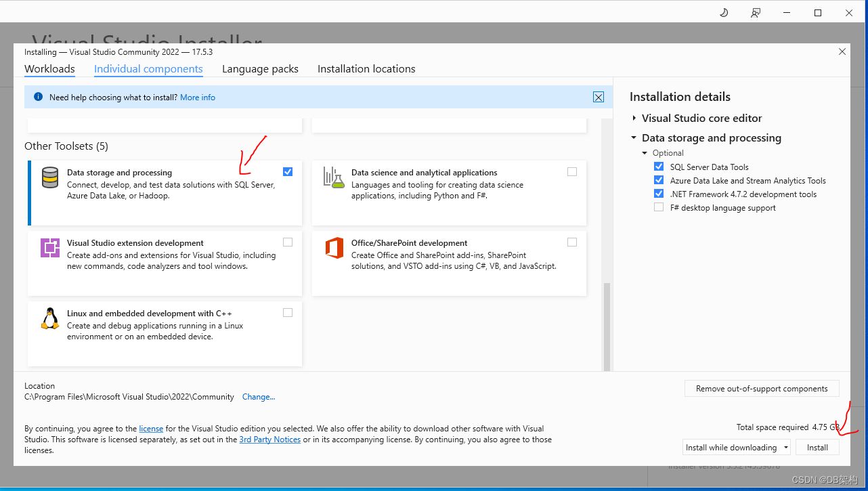Check Data science and analytical applications workload
Screen dimensions: 868x491
pos(572,171)
